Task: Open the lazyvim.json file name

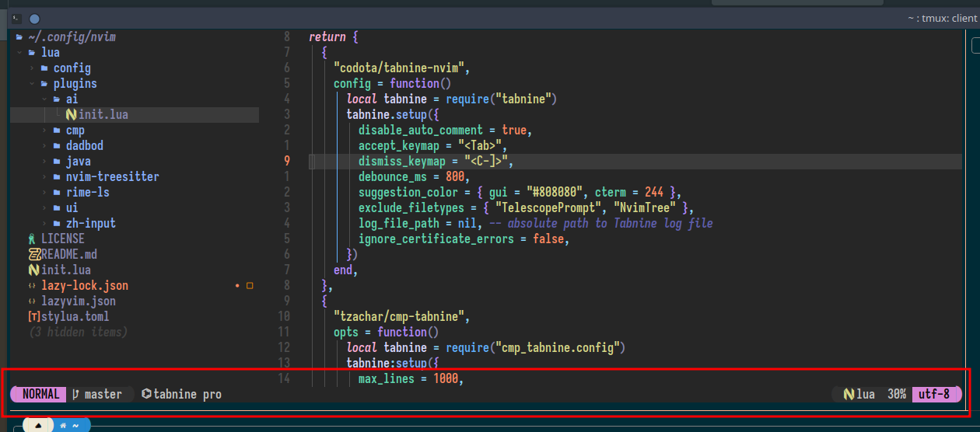Action: [79, 301]
